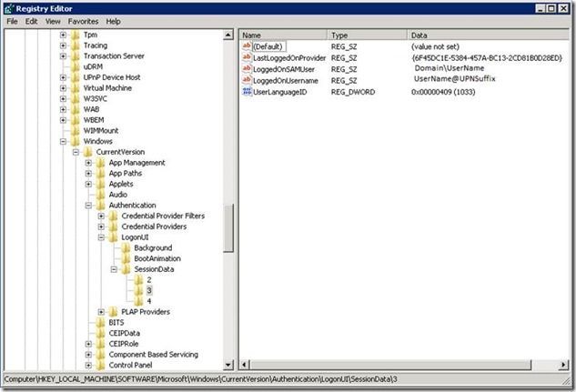Click the 0x00000409 (1033) data cell
The height and width of the screenshot is (392, 576).
(443, 92)
